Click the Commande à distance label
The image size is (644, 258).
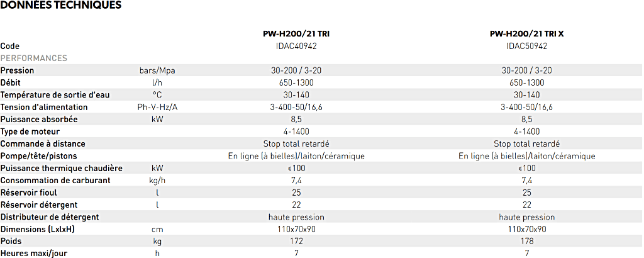[x=43, y=143]
